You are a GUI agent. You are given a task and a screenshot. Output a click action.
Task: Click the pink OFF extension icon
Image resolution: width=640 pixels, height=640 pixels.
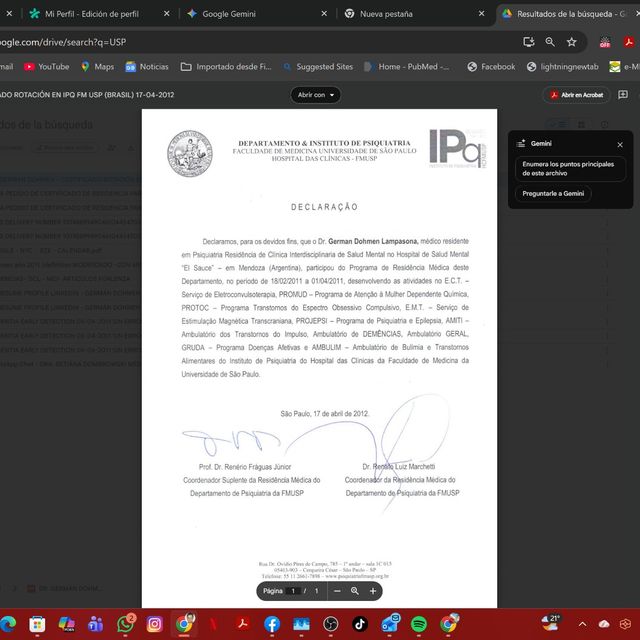tap(605, 42)
